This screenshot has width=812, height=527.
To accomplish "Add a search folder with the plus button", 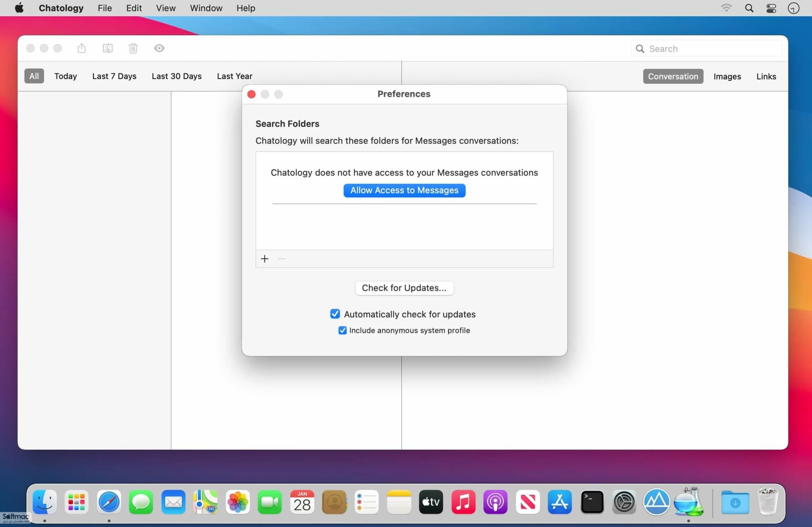I will [x=264, y=259].
